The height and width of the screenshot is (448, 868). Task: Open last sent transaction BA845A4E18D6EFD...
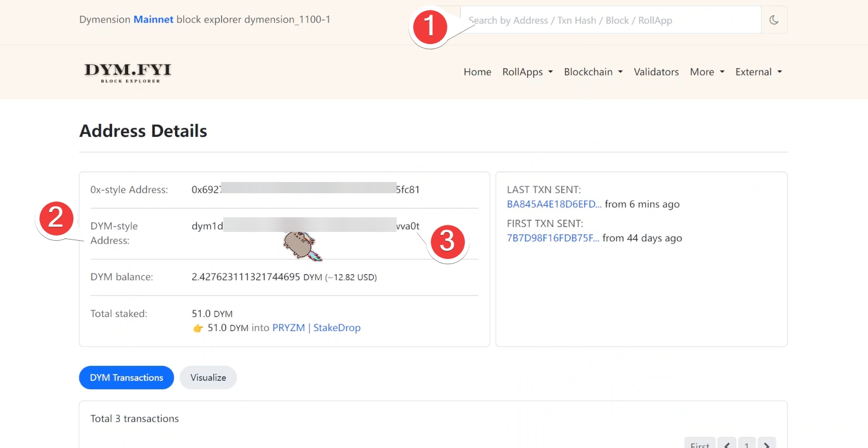click(554, 204)
